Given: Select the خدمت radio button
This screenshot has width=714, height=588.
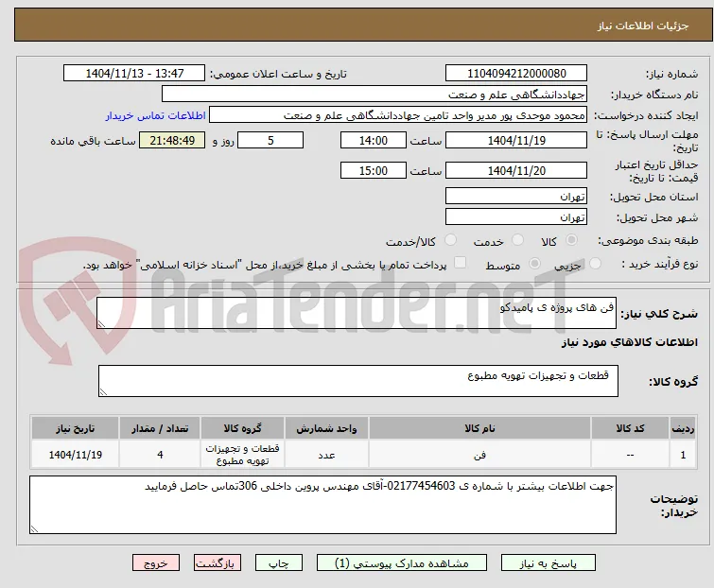Looking at the screenshot, I should click(517, 240).
